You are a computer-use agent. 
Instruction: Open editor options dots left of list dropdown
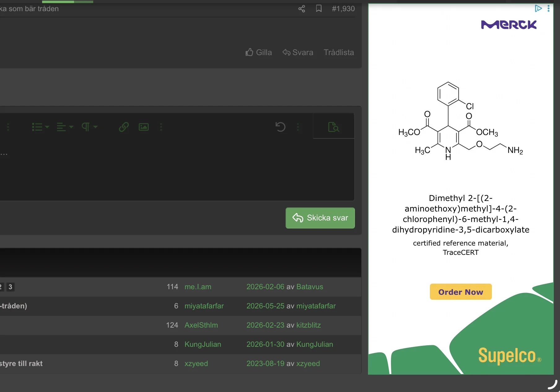pyautogui.click(x=8, y=127)
